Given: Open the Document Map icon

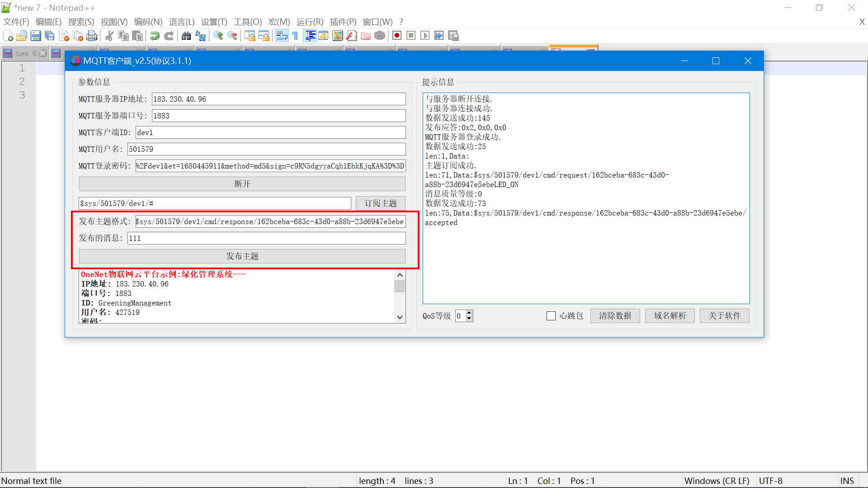Looking at the screenshot, I should [338, 36].
